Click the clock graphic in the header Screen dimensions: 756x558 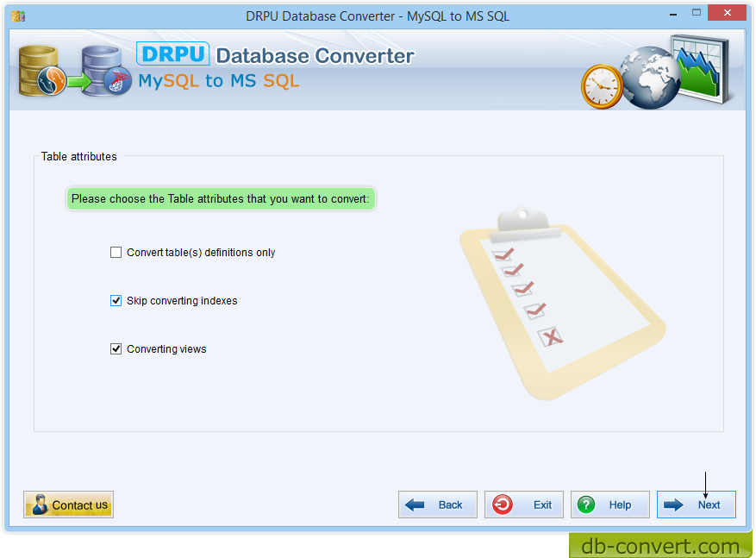pyautogui.click(x=601, y=86)
